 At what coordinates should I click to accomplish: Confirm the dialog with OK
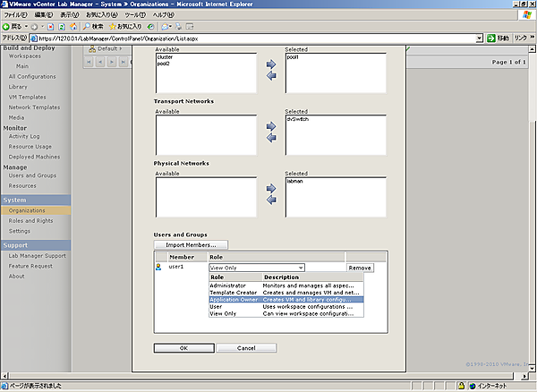(183, 347)
